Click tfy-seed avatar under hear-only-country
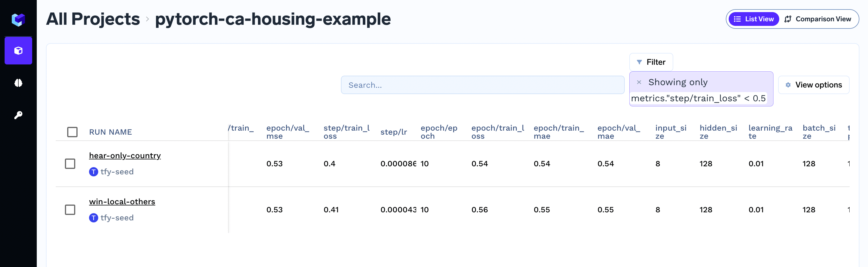Screen dimensions: 868x267 click(93, 172)
